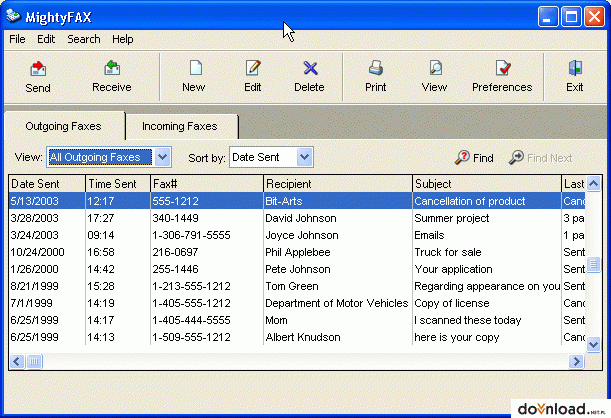
Task: Click the Recipient column header
Action: (338, 183)
